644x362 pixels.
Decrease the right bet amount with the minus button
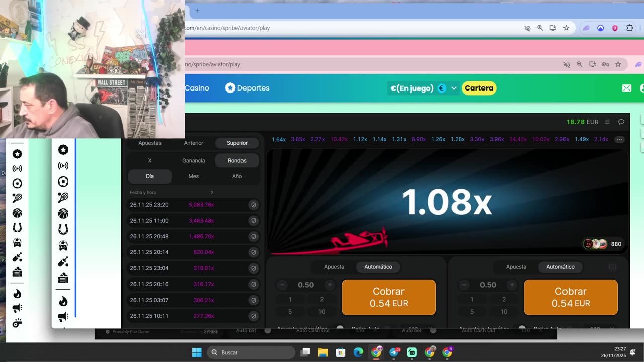tap(464, 285)
